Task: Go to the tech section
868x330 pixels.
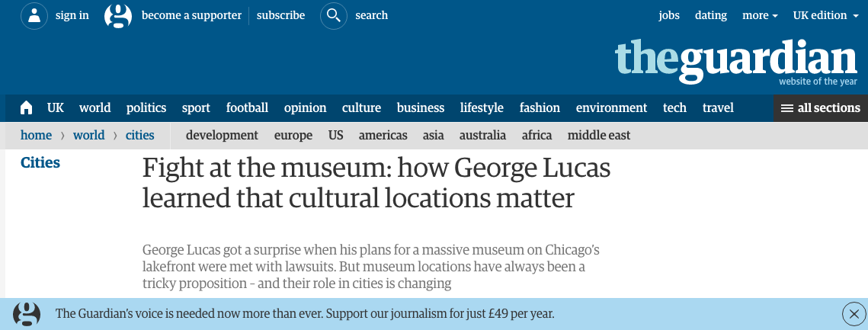Action: 674,108
